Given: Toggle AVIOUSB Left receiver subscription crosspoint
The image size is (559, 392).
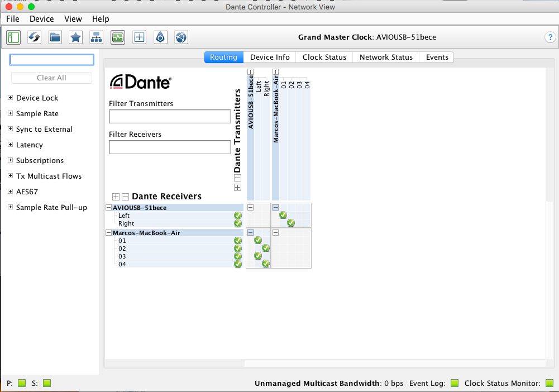Looking at the screenshot, I should [x=283, y=216].
